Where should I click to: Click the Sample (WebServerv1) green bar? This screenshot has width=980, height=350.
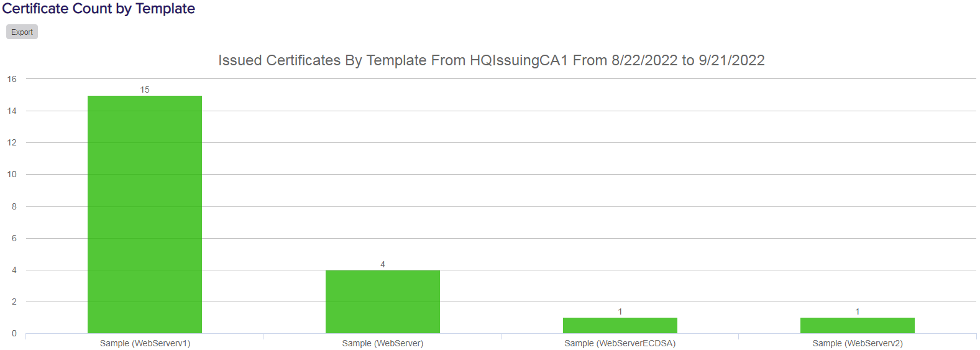point(145,214)
